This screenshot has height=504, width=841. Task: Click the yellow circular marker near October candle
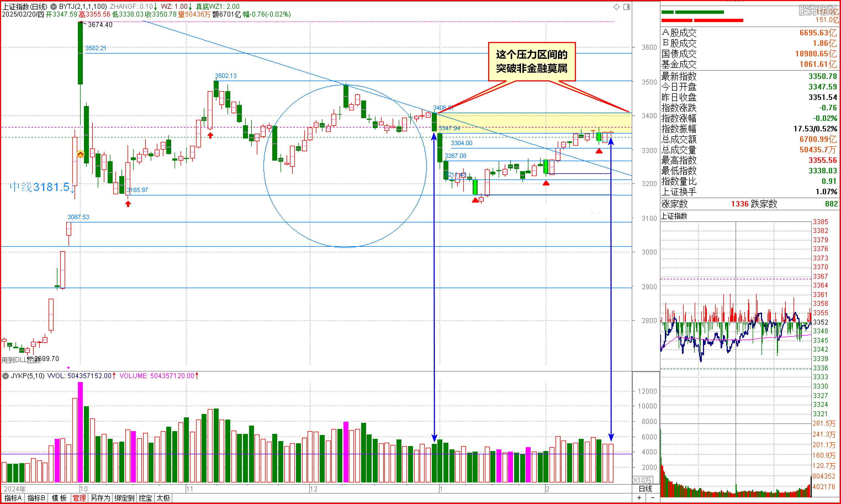coord(81,154)
